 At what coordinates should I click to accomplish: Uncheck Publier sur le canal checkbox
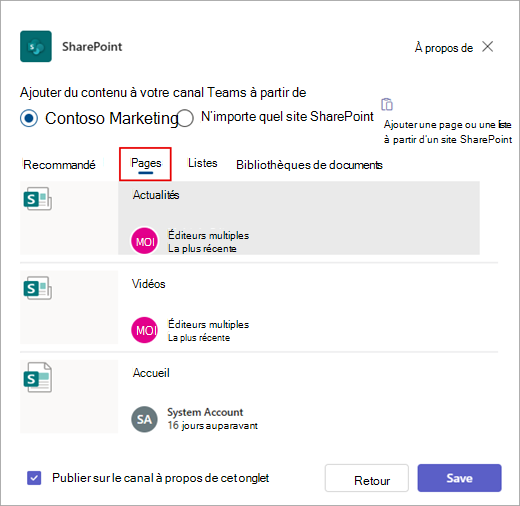click(34, 478)
